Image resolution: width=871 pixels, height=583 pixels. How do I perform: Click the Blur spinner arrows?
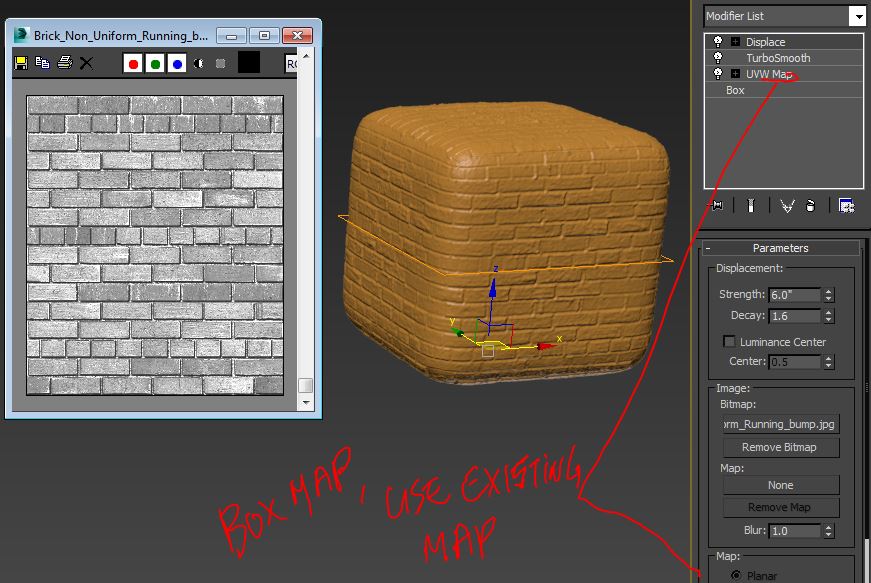tap(828, 531)
